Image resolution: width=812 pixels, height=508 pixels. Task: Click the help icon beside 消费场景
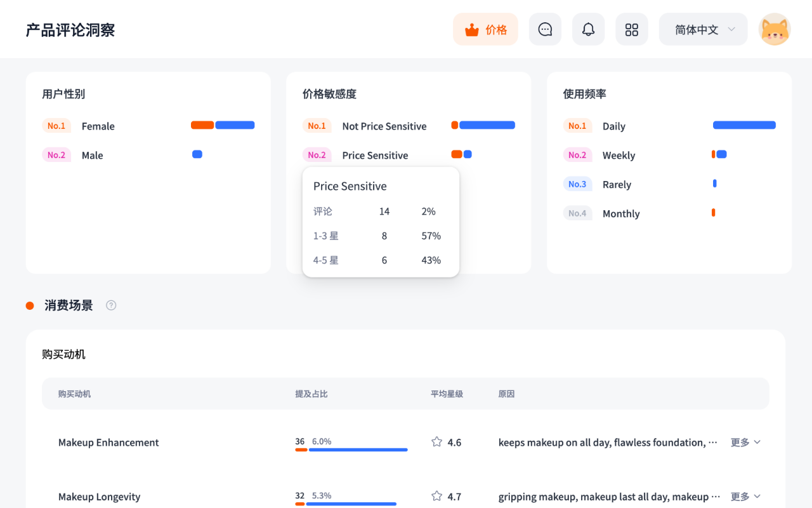(x=111, y=305)
